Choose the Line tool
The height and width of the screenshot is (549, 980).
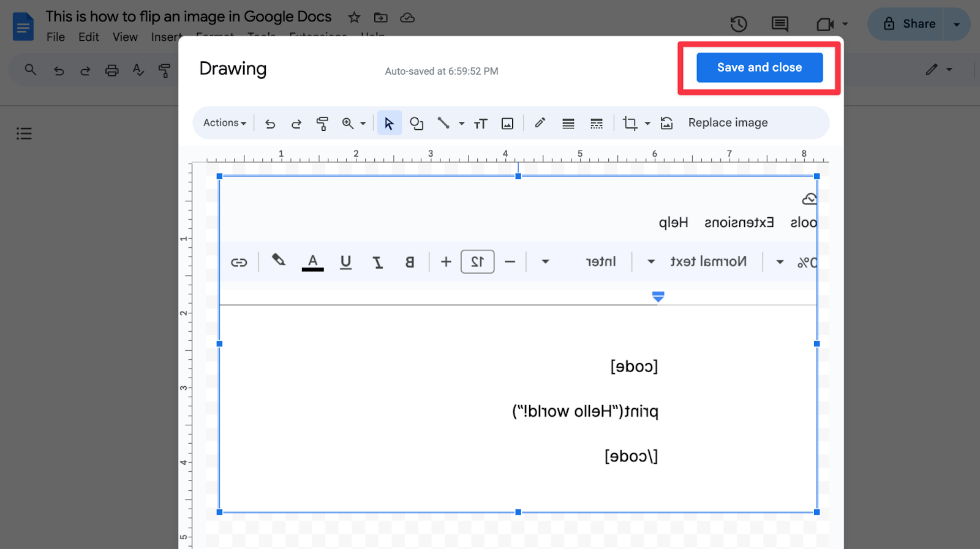(x=443, y=123)
